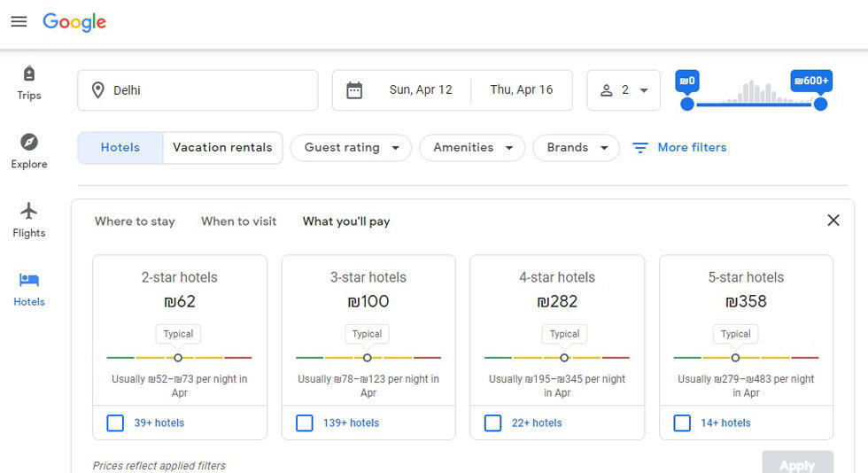Select the Hotels bed icon in sidebar
Image resolution: width=868 pixels, height=473 pixels.
[29, 281]
